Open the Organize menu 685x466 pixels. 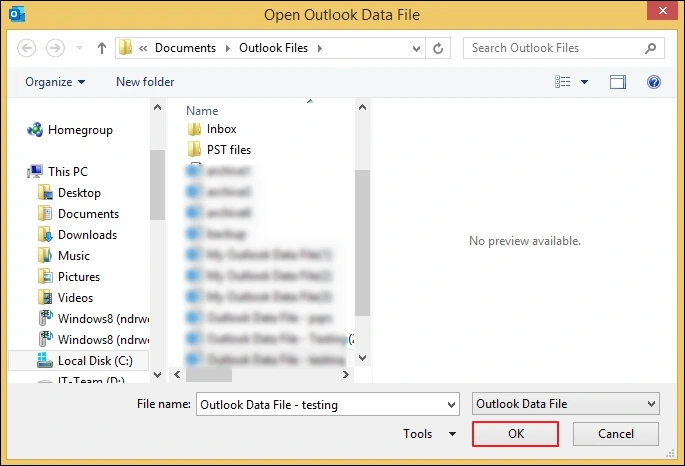55,82
